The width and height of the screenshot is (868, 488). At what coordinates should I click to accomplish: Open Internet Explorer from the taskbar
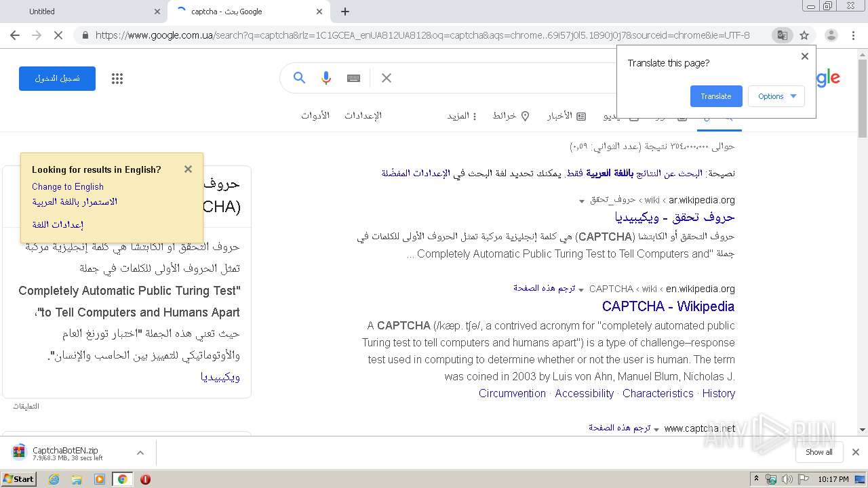click(54, 479)
